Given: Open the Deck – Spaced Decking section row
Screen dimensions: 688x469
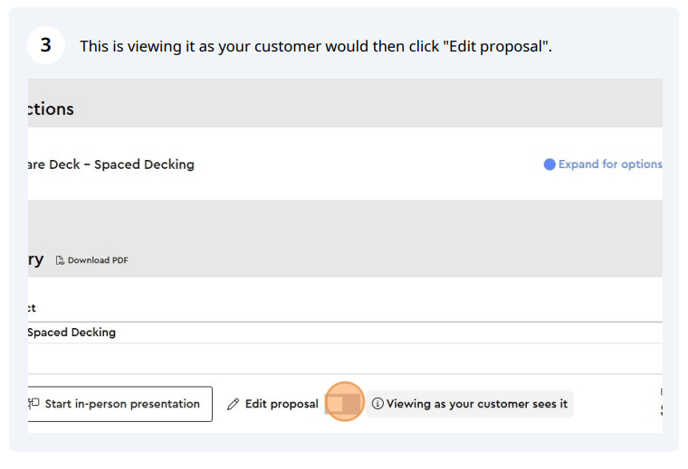Looking at the screenshot, I should pyautogui.click(x=345, y=164).
